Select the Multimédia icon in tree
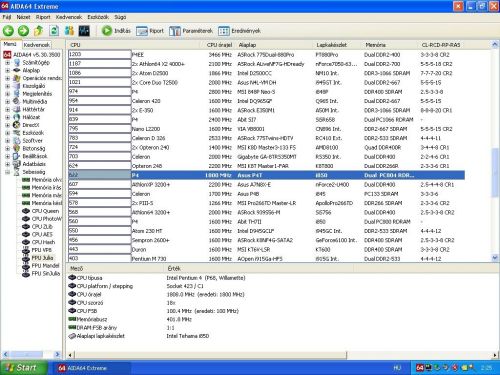Screen dimensions: 500x375 click(17, 102)
